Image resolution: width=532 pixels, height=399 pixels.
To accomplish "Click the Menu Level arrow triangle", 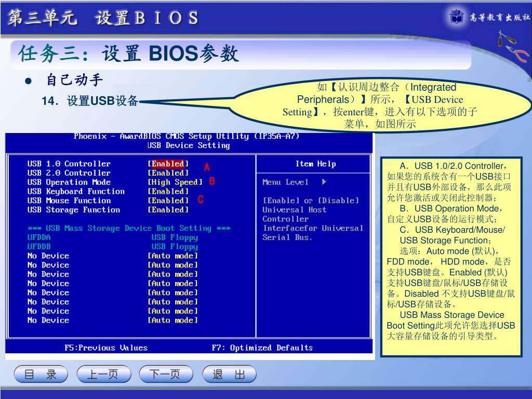I will click(324, 182).
